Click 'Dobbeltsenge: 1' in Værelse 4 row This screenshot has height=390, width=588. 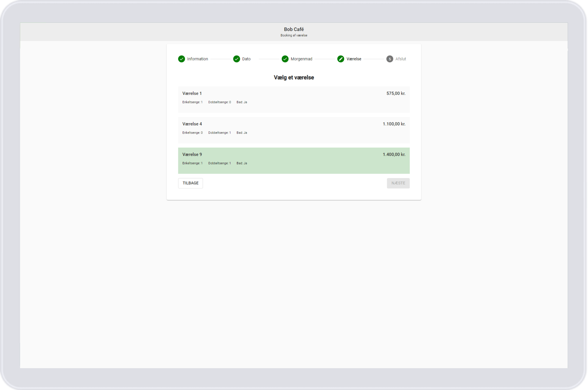[220, 133]
